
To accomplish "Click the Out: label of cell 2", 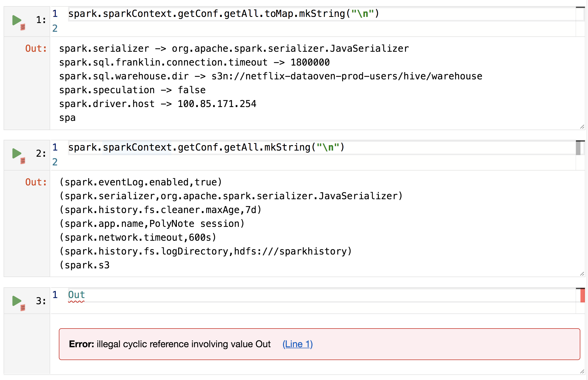I will [36, 182].
